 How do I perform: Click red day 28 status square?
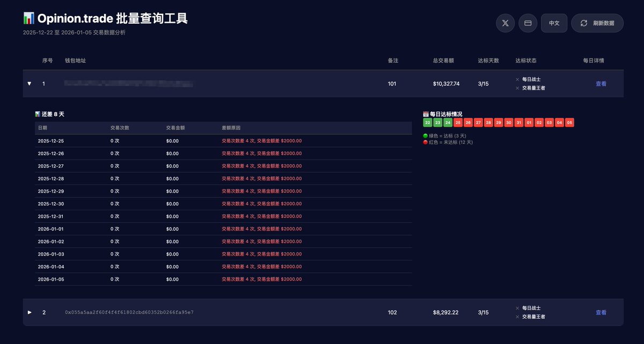pos(488,122)
